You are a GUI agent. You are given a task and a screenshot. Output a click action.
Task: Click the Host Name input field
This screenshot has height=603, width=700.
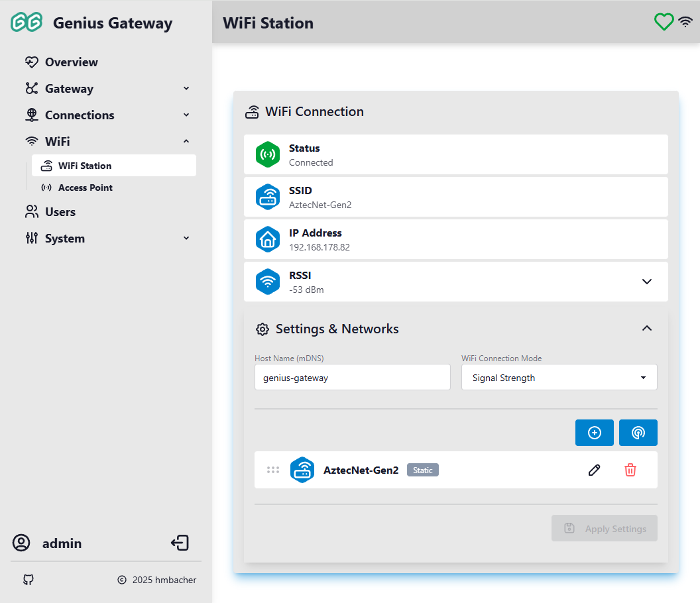(352, 378)
